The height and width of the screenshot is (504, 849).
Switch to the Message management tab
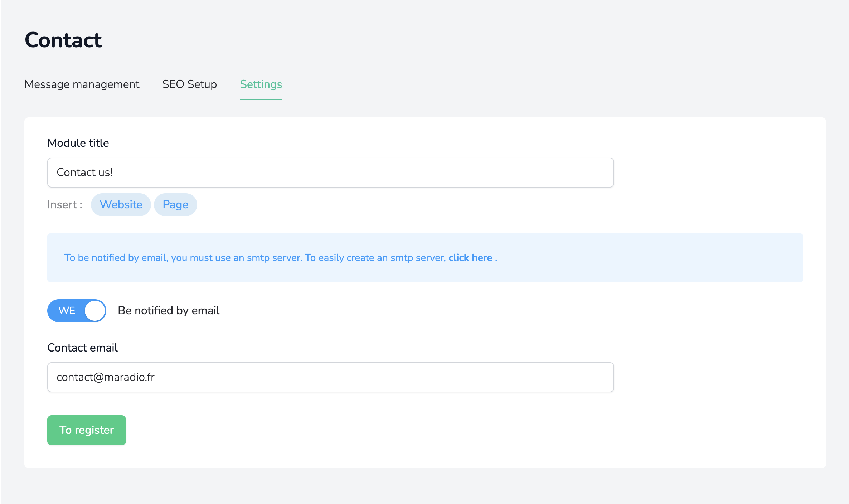(82, 84)
